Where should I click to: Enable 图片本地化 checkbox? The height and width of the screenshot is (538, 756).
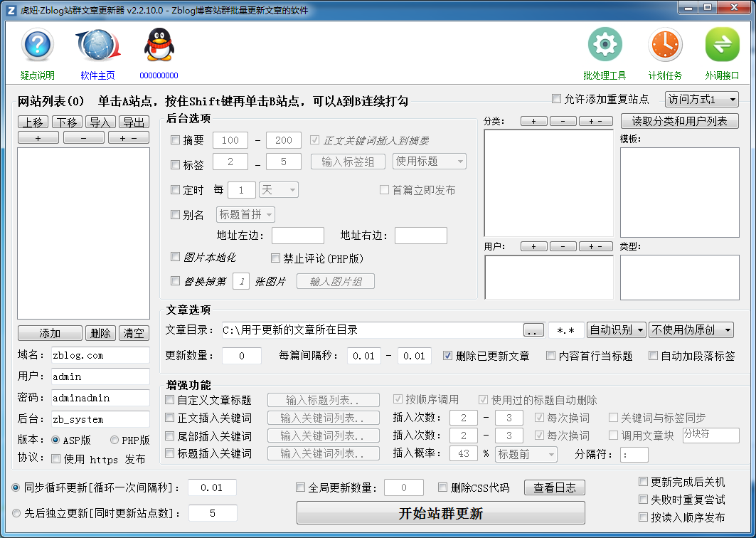176,257
